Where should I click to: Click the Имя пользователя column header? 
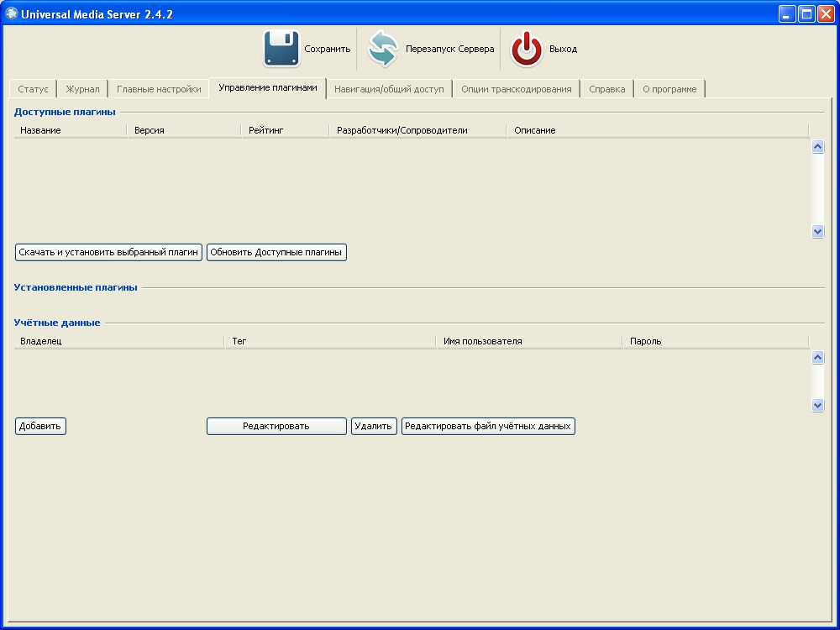(529, 341)
